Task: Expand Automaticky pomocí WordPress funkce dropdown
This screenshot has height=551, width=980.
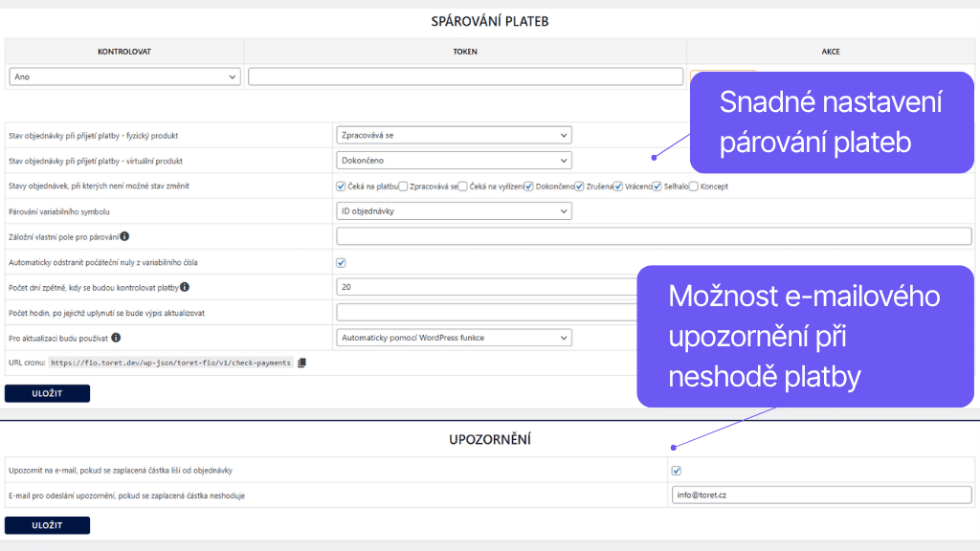Action: click(x=454, y=338)
